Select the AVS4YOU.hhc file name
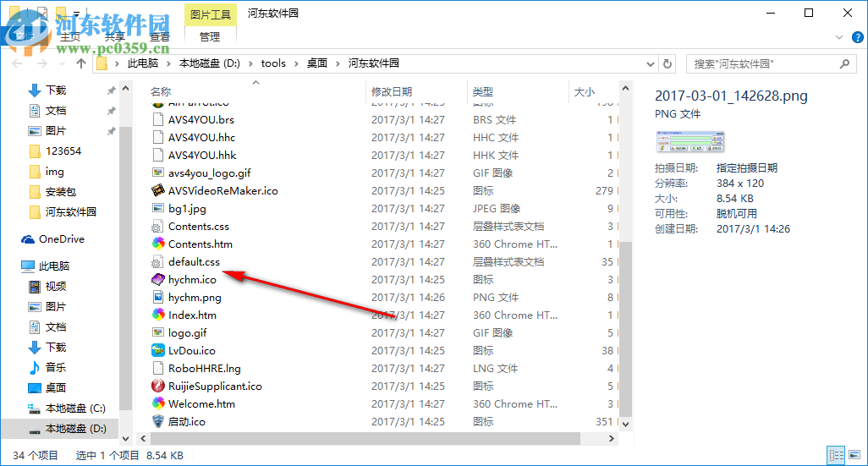Screen dimensions: 868x466 click(x=201, y=137)
